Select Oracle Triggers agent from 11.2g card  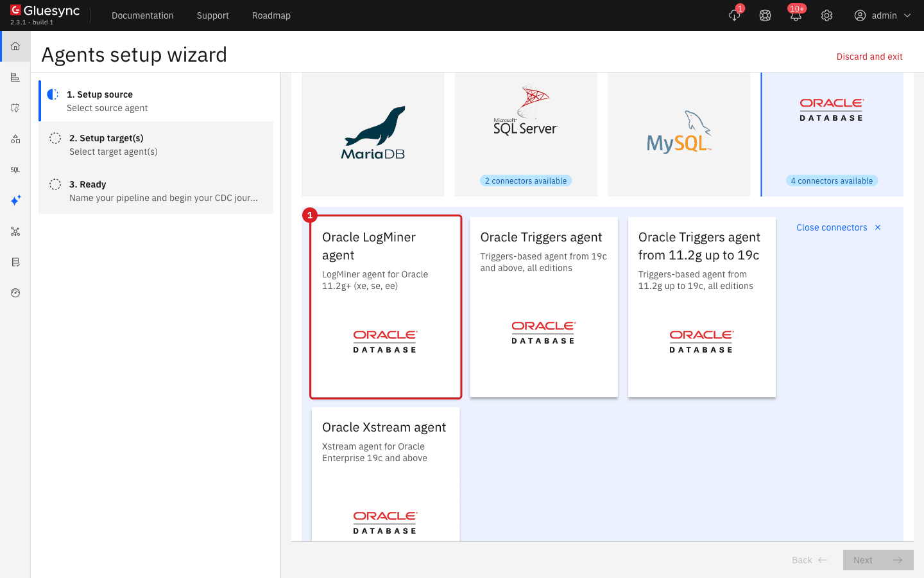702,307
